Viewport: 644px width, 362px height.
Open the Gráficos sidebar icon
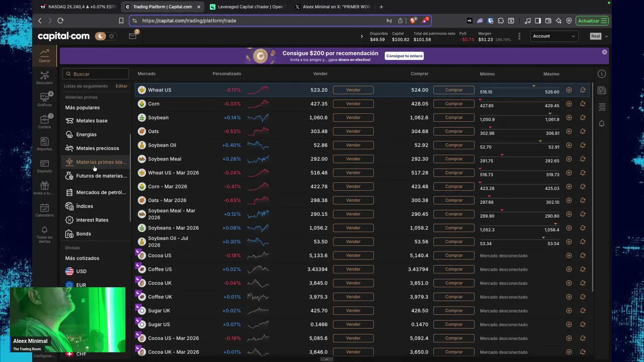45,100
